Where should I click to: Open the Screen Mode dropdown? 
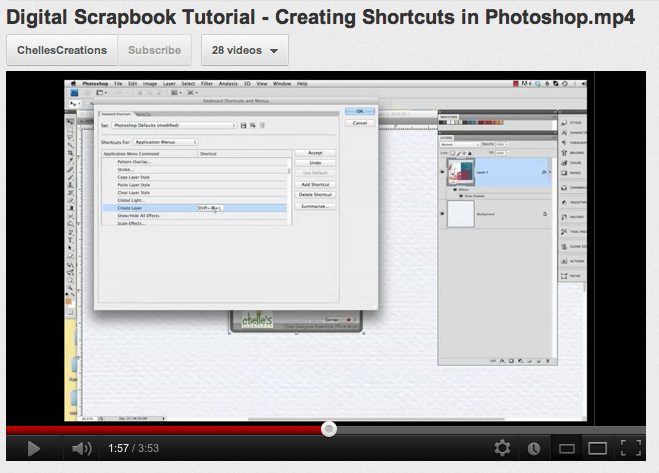pyautogui.click(x=192, y=92)
